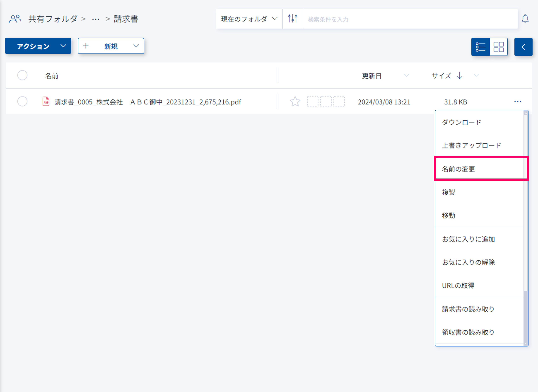Switch to list view

point(480,47)
